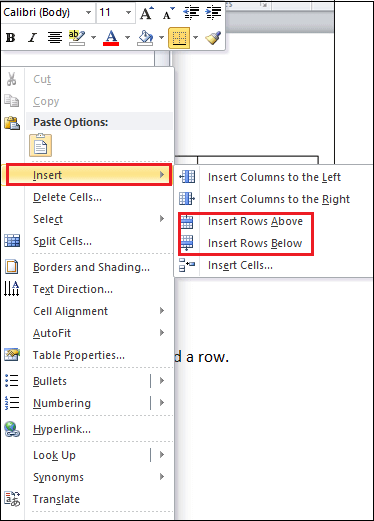Viewport: 374px width, 521px height.
Task: Click the Shrink Font icon
Action: pos(169,13)
